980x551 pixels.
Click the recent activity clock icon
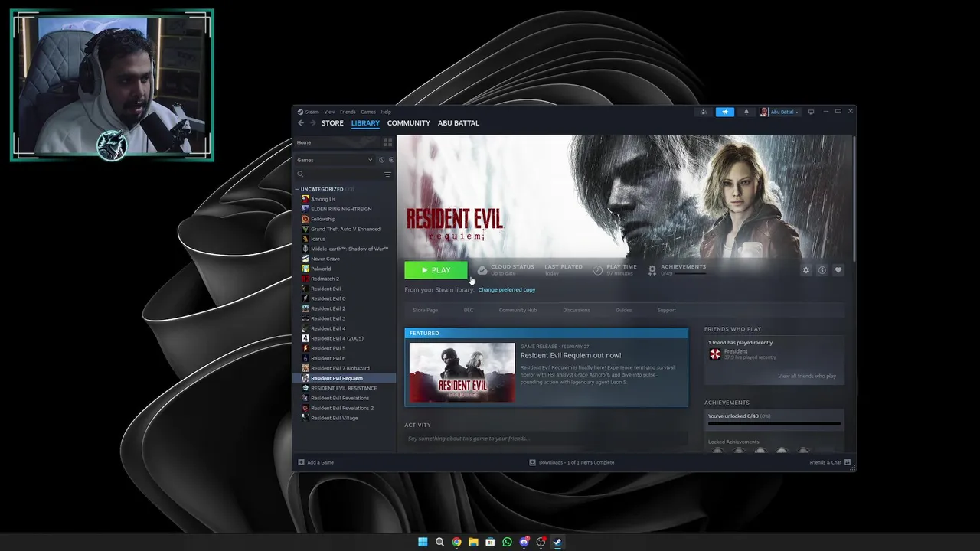pos(382,160)
